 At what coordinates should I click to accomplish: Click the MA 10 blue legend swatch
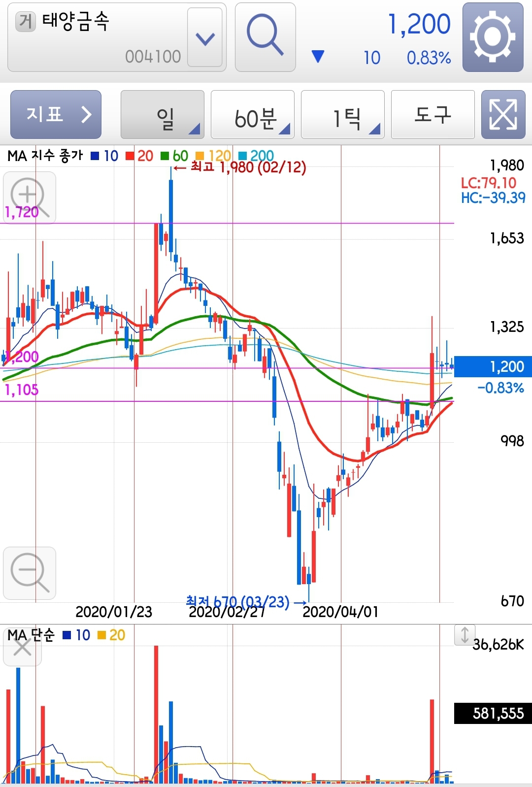(95, 156)
